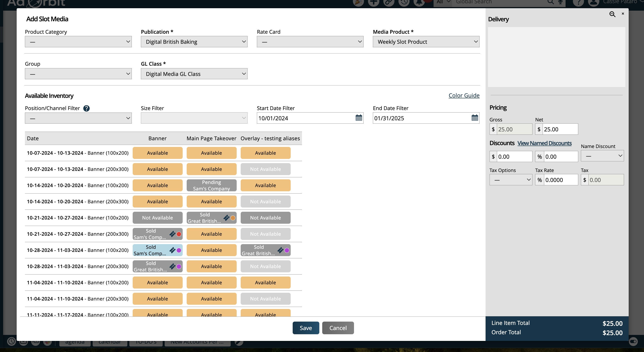Click the Cancel button
The width and height of the screenshot is (644, 352).
[x=338, y=328]
